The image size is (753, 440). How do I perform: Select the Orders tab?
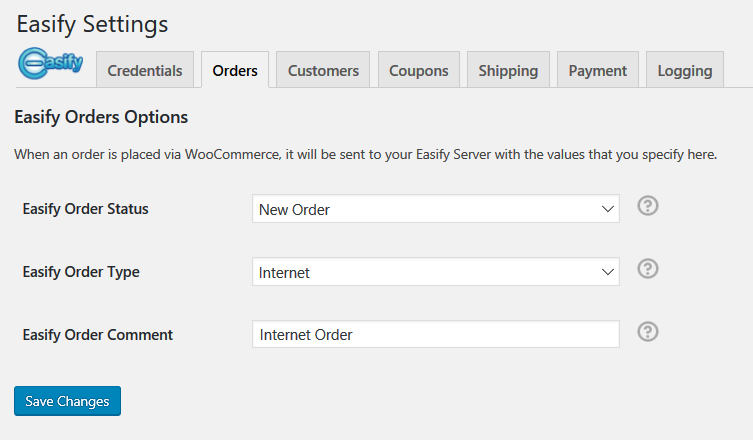tap(235, 70)
